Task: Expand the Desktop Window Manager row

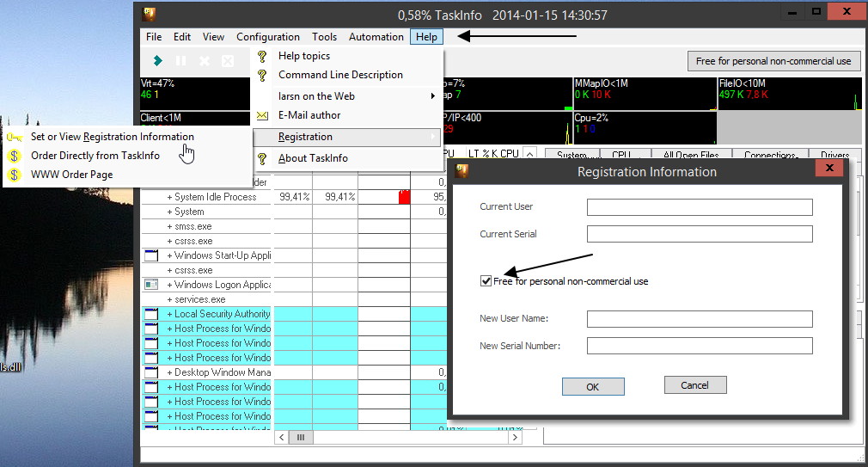Action: click(x=169, y=372)
